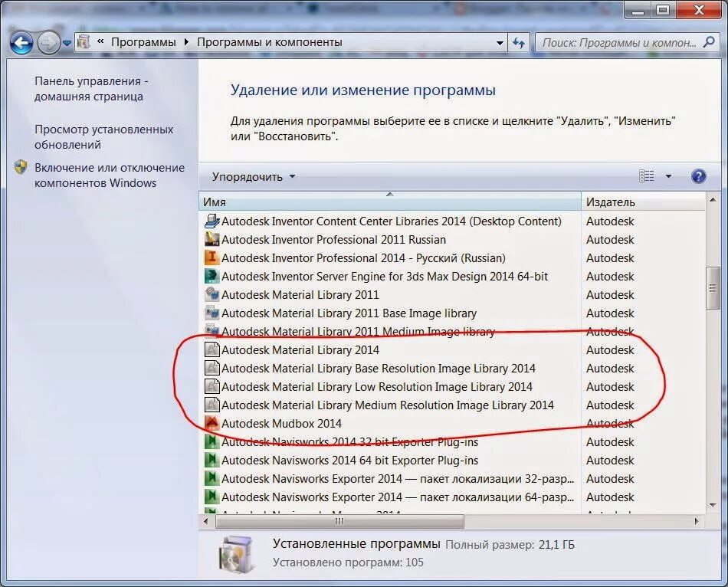
Task: Open address bar history dropdown
Action: click(x=500, y=43)
